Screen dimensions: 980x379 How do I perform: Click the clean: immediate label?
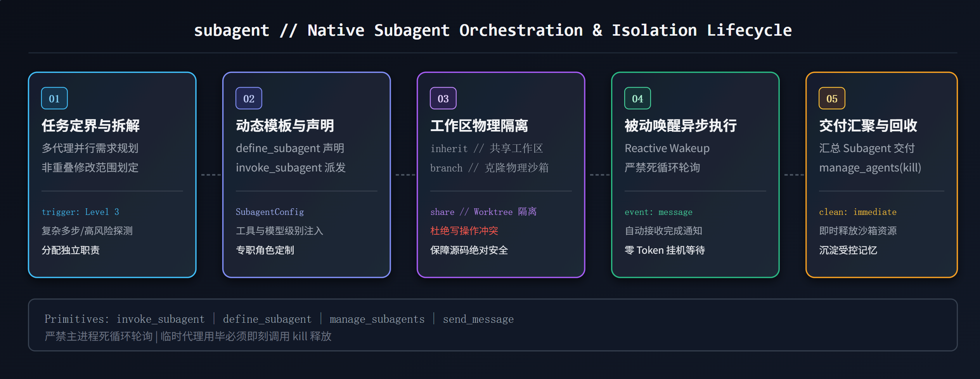[858, 212]
